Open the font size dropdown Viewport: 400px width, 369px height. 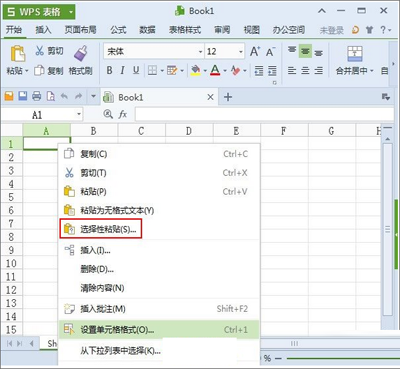[241, 52]
